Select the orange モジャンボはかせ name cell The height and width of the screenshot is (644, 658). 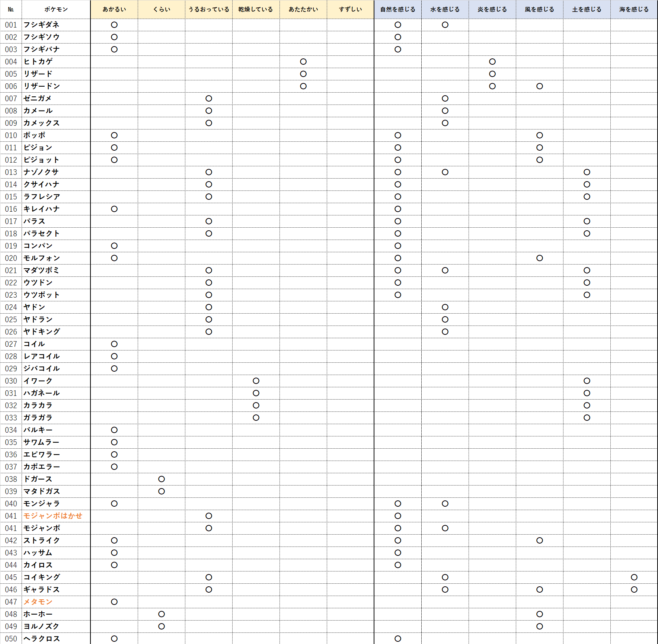pos(53,516)
